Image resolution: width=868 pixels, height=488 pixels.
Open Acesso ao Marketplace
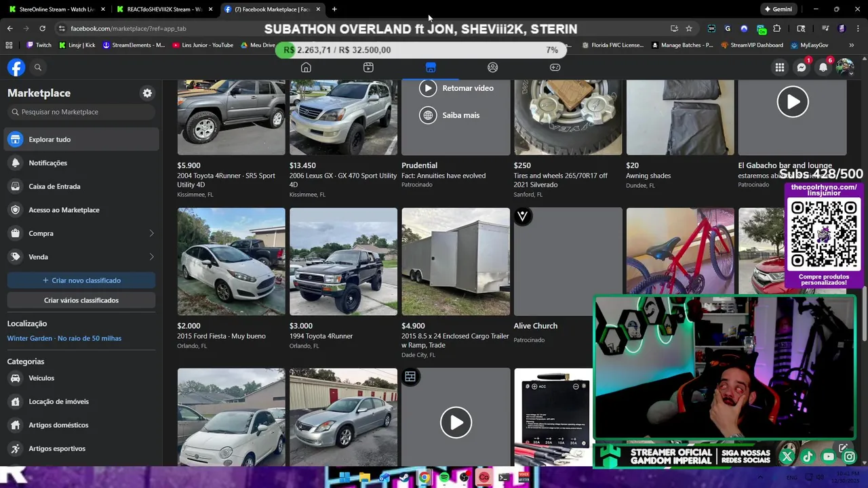pyautogui.click(x=81, y=209)
